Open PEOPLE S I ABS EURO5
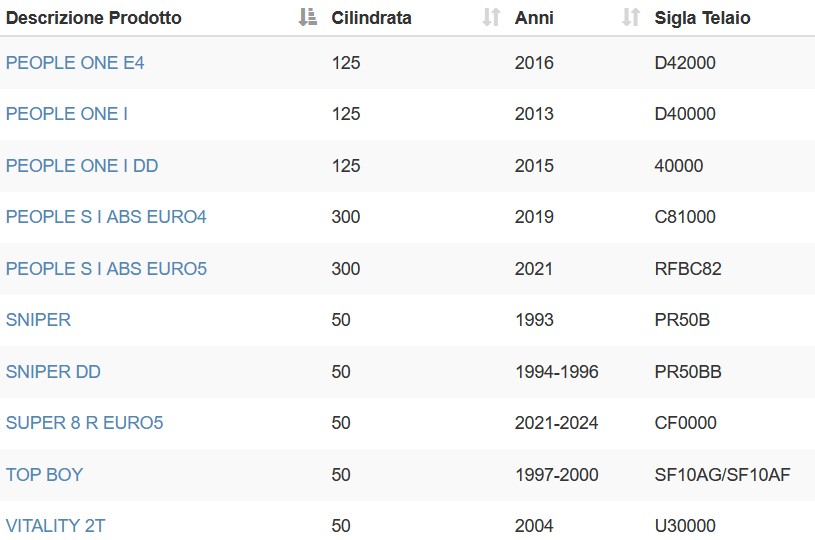Viewport: 815px width, 540px height. pos(106,269)
